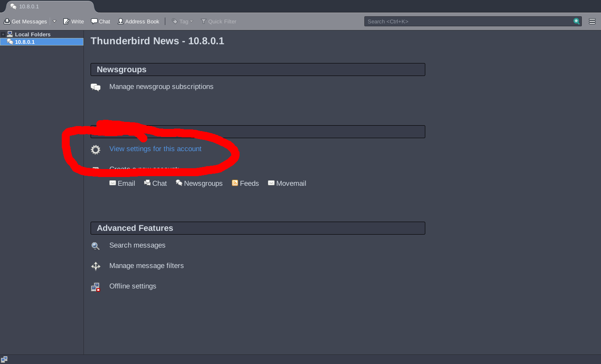Image resolution: width=601 pixels, height=364 pixels.
Task: Switch to the 10.8.0.1 tab
Action: point(29,7)
